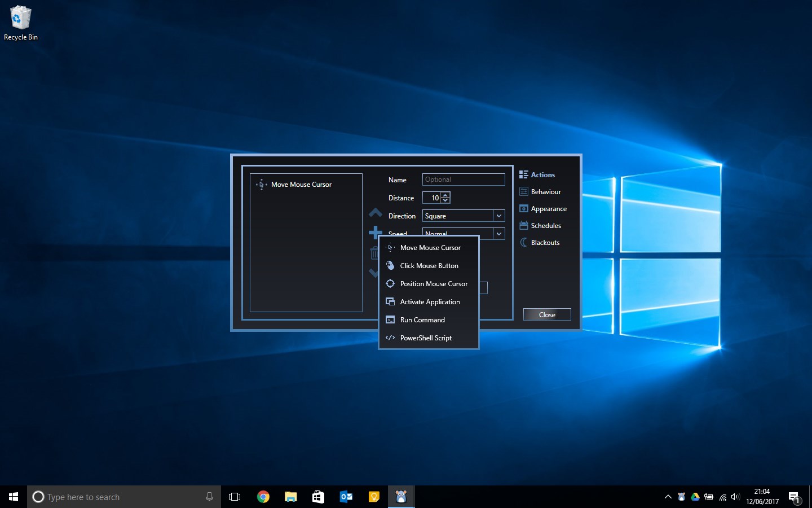Open the Speed dropdown
Image resolution: width=812 pixels, height=508 pixels.
pyautogui.click(x=498, y=233)
